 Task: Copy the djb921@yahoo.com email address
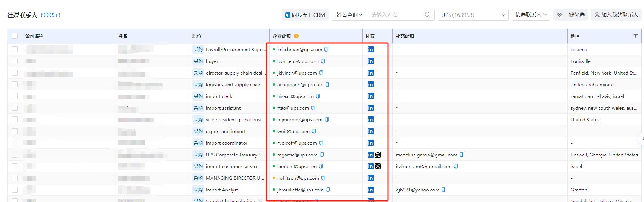[x=443, y=190]
